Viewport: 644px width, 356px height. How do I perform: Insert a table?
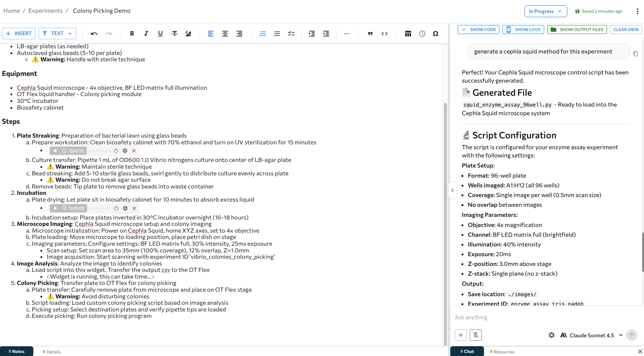408,34
